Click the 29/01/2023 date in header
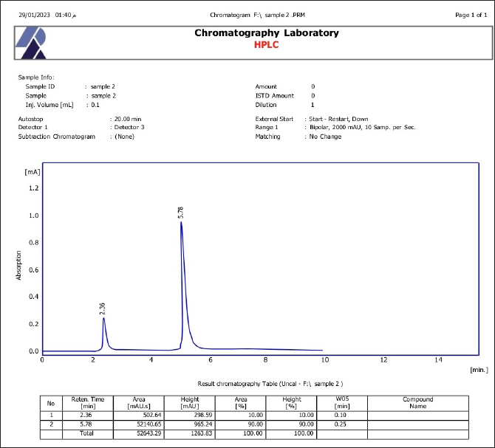This screenshot has width=495, height=448. (x=35, y=15)
